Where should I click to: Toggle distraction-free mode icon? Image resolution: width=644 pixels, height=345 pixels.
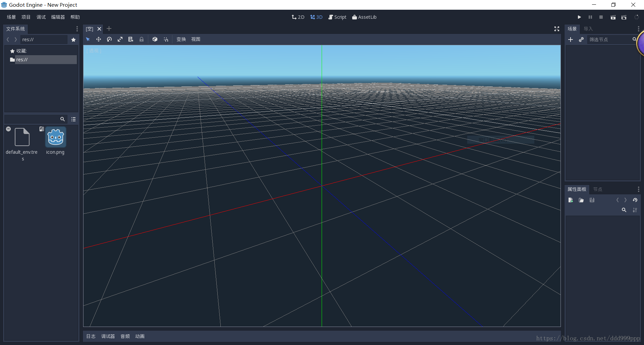557,29
